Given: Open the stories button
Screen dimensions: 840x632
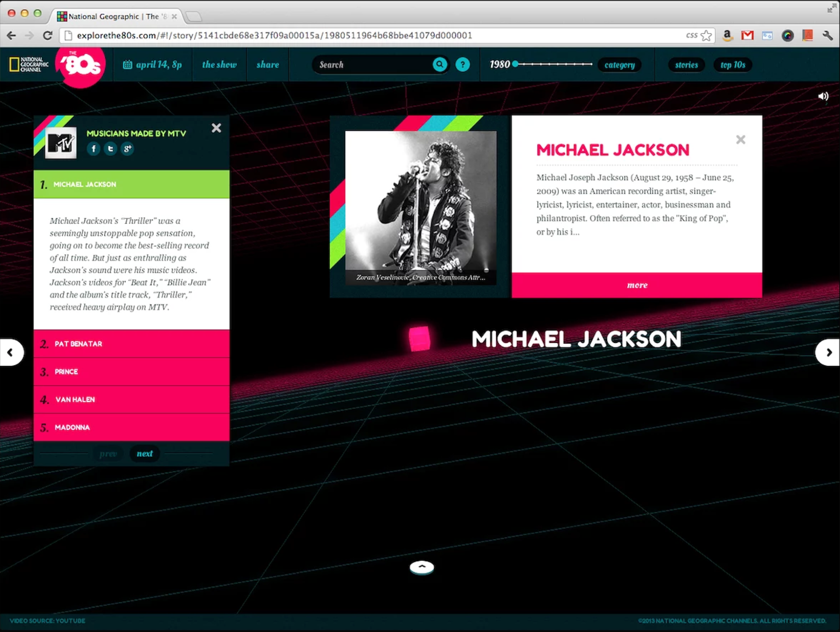Looking at the screenshot, I should (x=686, y=65).
